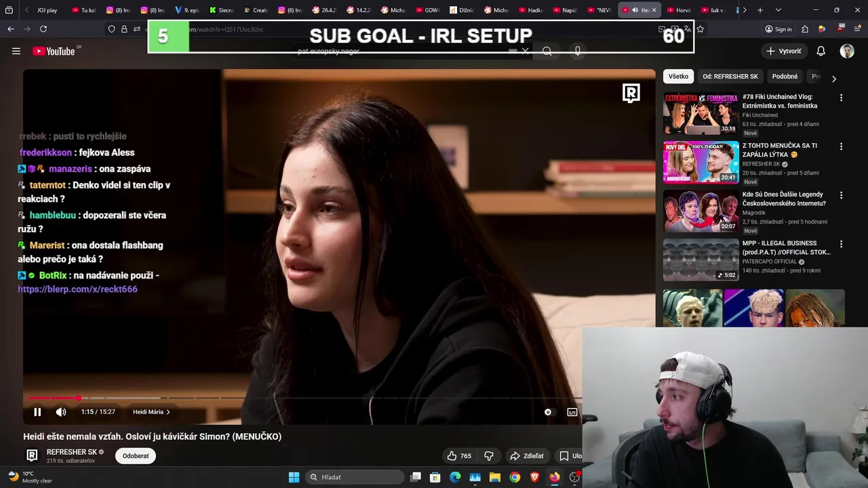This screenshot has width=868, height=488.
Task: Switch to the Slecna browser tab
Action: 222,10
